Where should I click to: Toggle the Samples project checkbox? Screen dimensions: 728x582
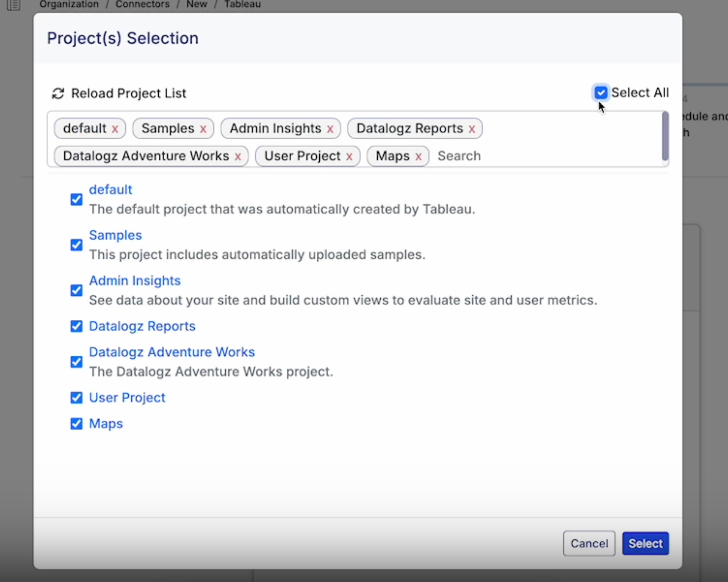tap(76, 245)
